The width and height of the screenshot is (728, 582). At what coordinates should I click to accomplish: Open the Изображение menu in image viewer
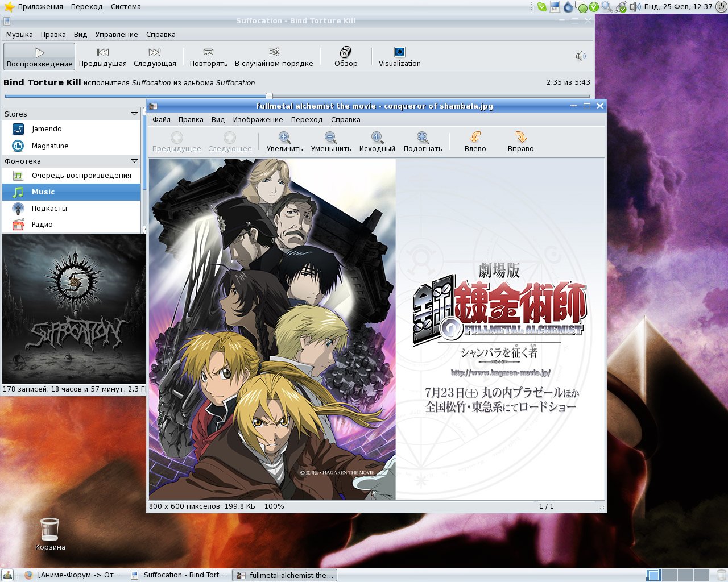258,120
